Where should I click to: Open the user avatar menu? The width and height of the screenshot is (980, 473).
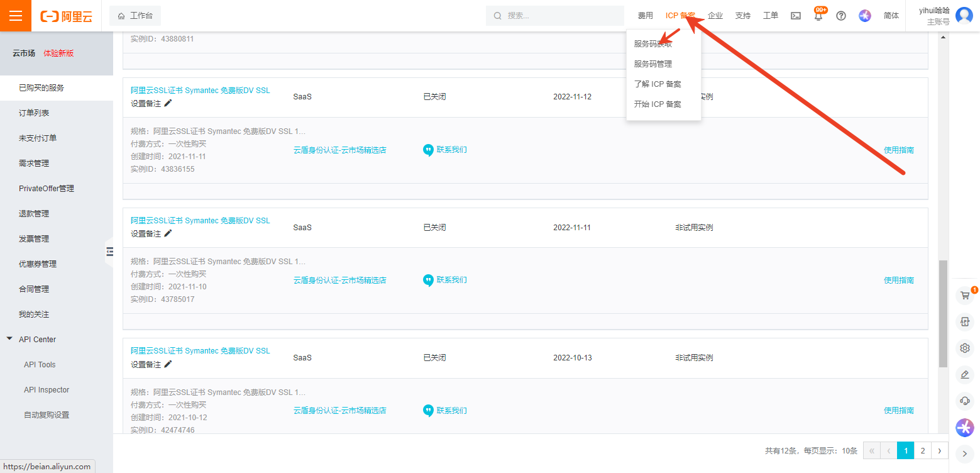coord(964,16)
